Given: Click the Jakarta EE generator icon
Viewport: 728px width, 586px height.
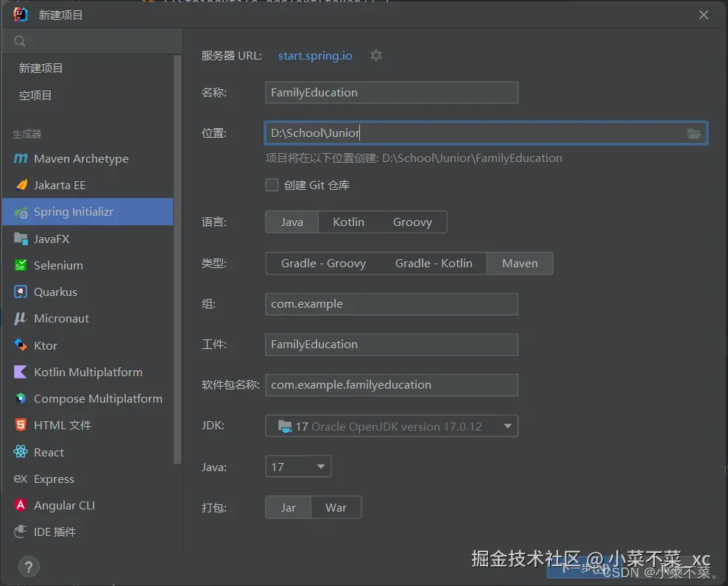Looking at the screenshot, I should [21, 186].
